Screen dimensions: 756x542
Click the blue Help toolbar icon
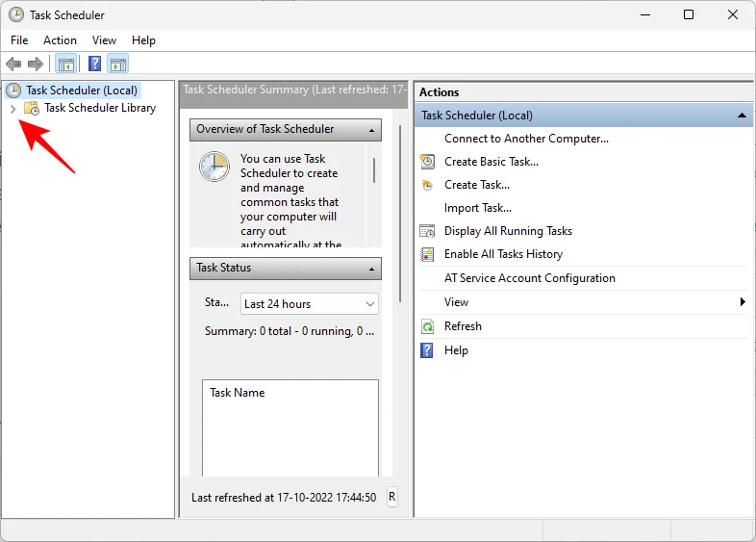(x=94, y=65)
